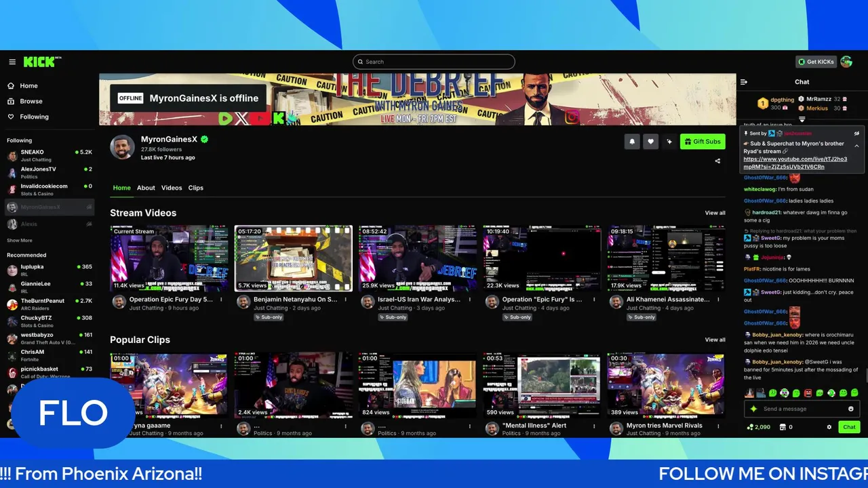Switch to the Videos tab
868x488 pixels.
(x=172, y=188)
